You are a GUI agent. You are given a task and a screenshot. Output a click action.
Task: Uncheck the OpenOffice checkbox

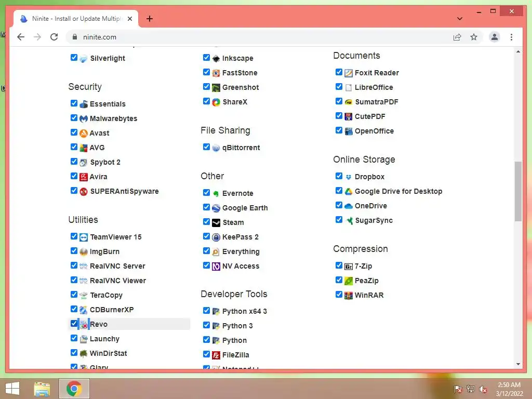pos(339,130)
